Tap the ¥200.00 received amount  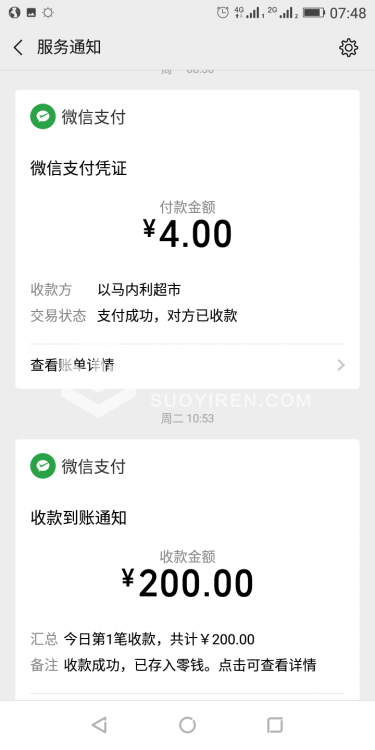[188, 583]
